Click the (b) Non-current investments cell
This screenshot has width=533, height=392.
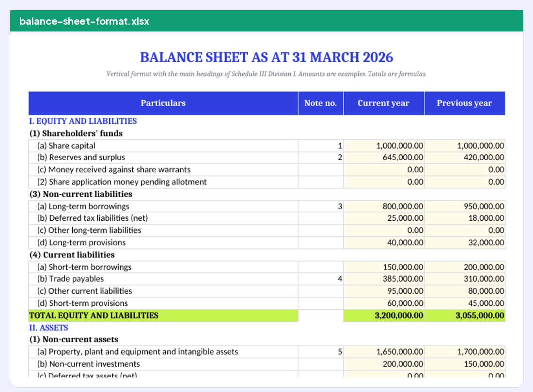pos(163,364)
